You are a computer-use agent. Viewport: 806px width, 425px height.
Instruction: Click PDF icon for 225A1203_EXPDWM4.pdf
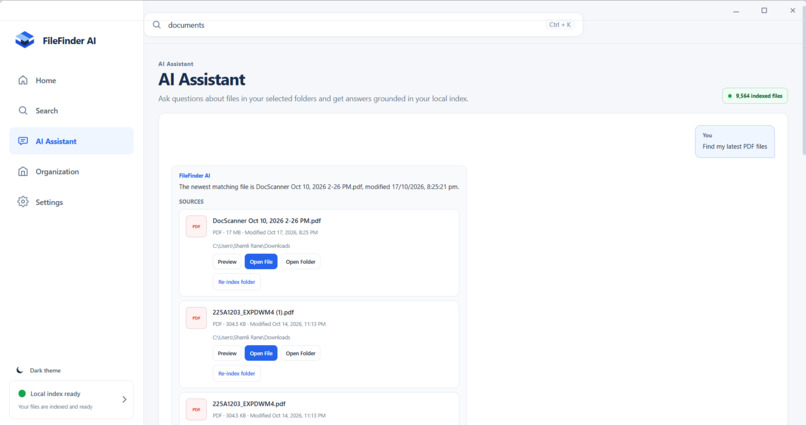click(x=196, y=409)
